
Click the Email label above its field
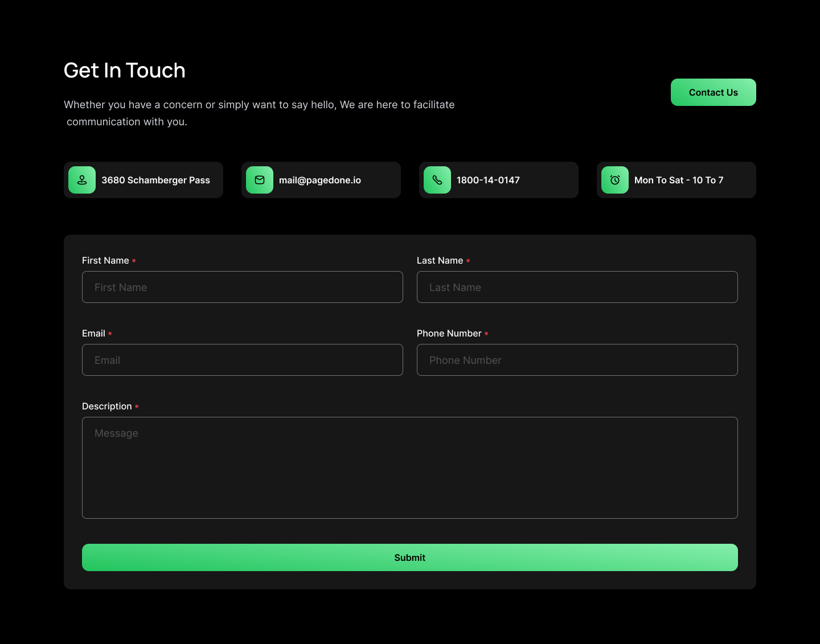[93, 333]
